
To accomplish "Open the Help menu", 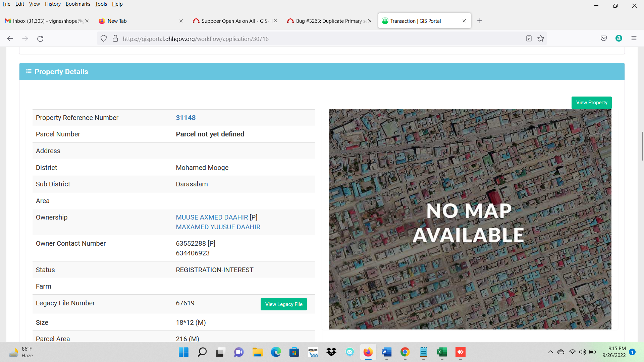I will [x=117, y=4].
